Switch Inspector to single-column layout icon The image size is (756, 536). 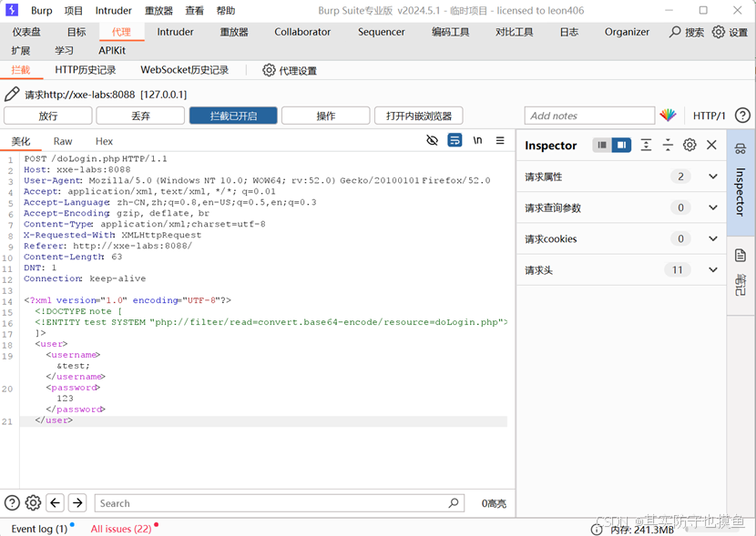[602, 145]
